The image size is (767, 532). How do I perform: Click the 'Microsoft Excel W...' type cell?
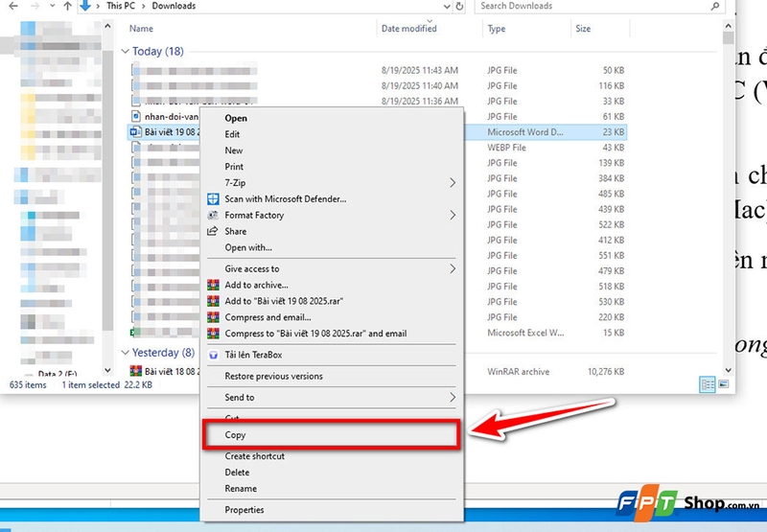click(525, 333)
